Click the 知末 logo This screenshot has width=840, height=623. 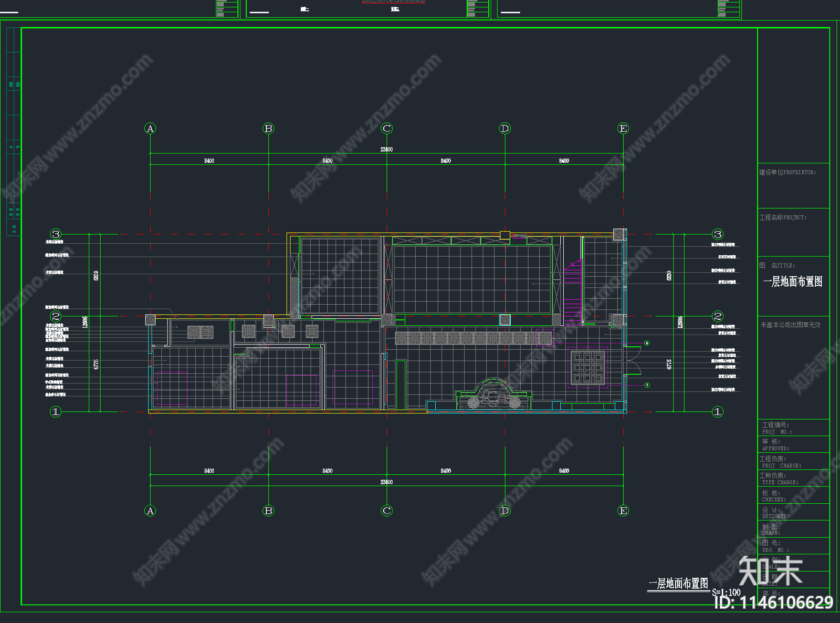click(x=771, y=571)
